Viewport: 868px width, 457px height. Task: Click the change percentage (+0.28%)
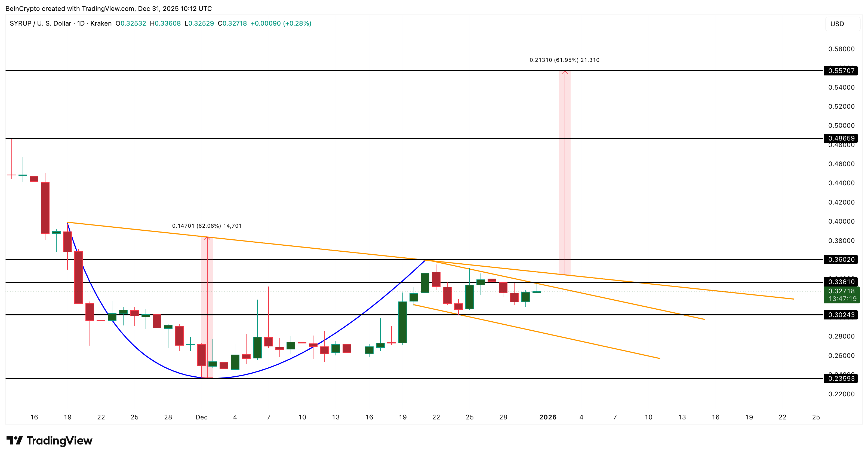click(x=298, y=24)
